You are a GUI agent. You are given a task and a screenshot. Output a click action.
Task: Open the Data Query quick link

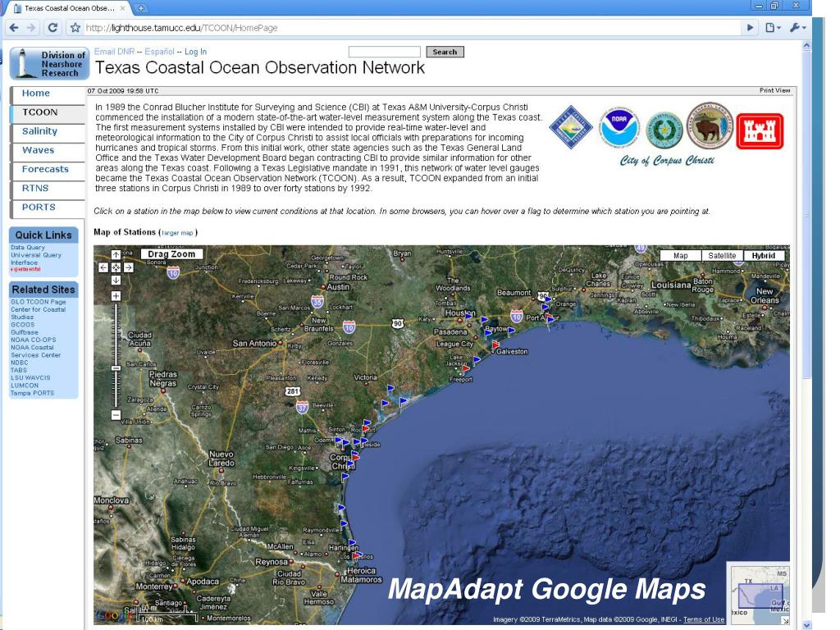(28, 248)
